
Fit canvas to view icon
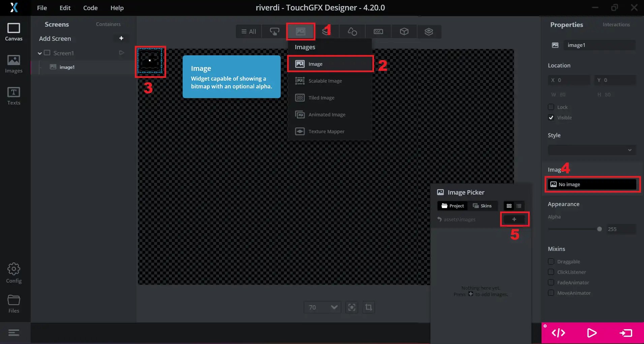351,307
